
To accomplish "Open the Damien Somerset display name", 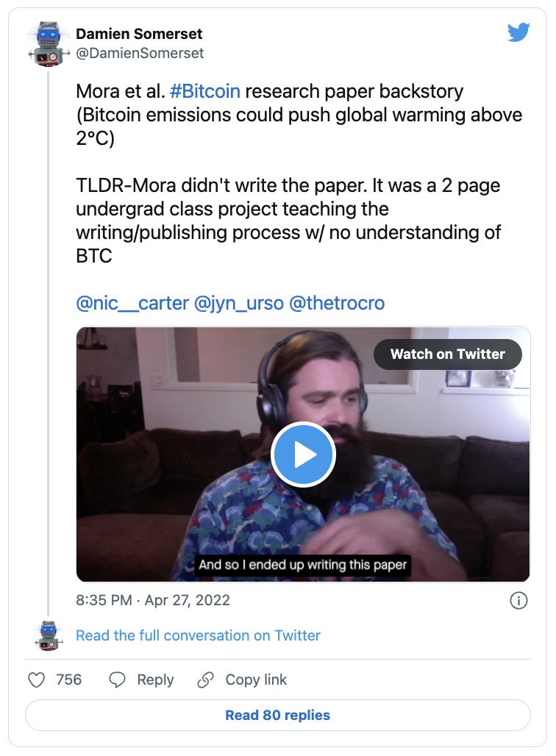I will tap(139, 34).
